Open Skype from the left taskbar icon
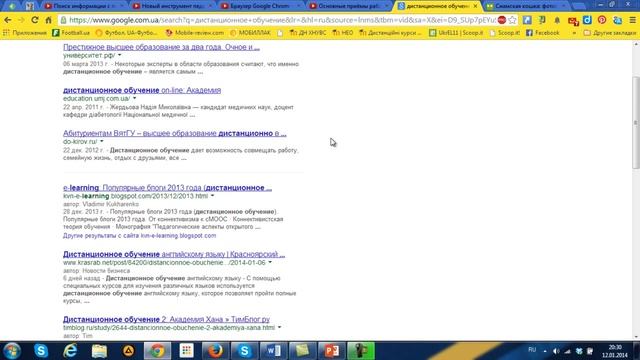Screen dimensions: 640x360 pyautogui.click(x=41, y=351)
